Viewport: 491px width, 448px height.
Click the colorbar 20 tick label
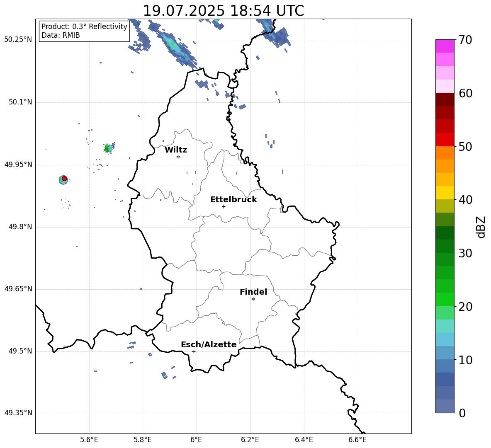(465, 306)
